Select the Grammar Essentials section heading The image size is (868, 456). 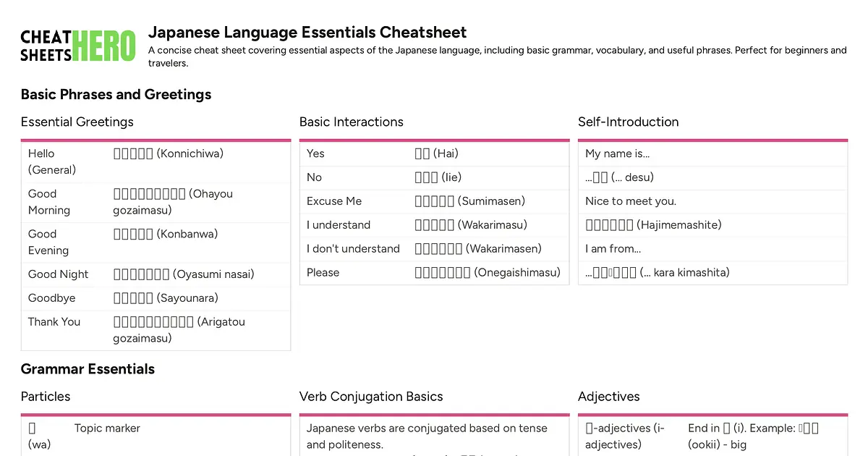(x=88, y=368)
